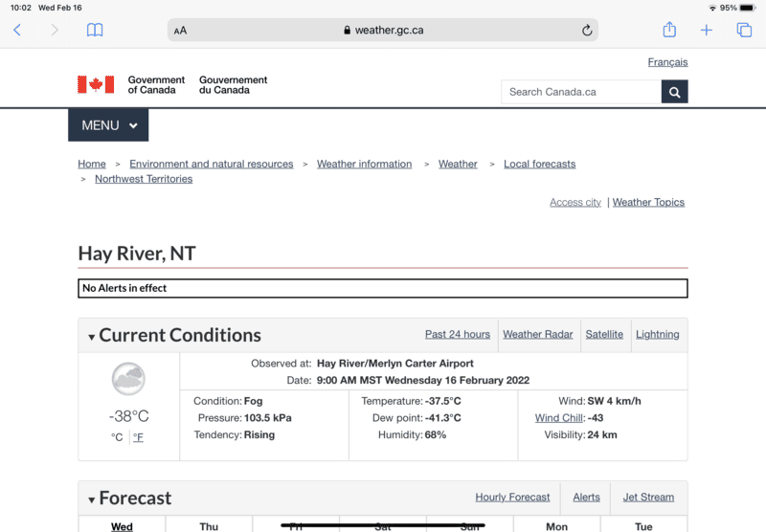
Task: Click the Temperature -37.5°C value
Action: [442, 401]
